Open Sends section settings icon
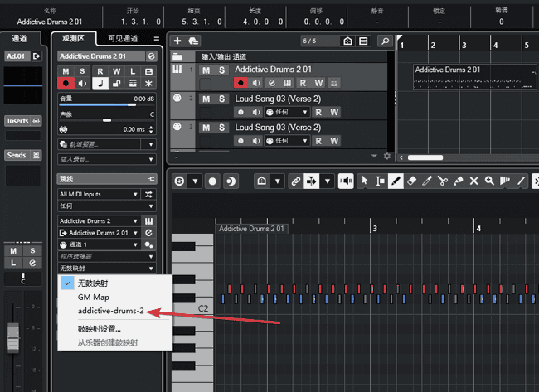Image resolution: width=539 pixels, height=392 pixels. point(36,155)
